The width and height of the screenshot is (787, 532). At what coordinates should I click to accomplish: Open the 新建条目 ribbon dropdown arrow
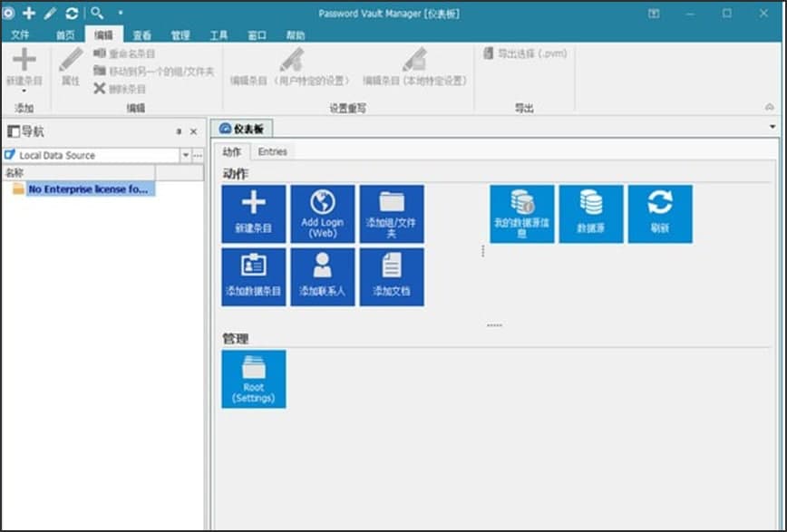coord(24,92)
